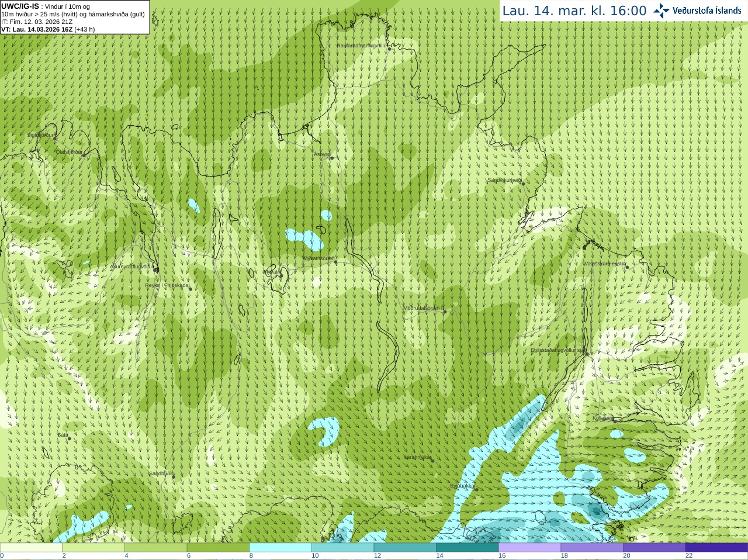
Task: Pick the darkest purple legend swatch above 22
Action: (716, 548)
